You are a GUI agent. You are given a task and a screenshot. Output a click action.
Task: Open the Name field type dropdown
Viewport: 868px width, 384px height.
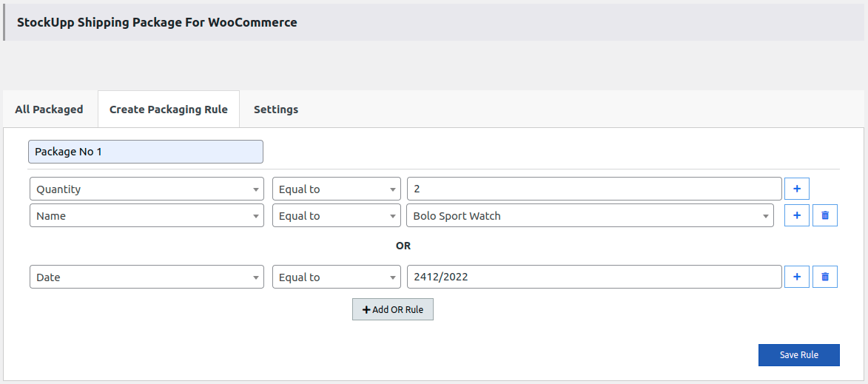(146, 216)
